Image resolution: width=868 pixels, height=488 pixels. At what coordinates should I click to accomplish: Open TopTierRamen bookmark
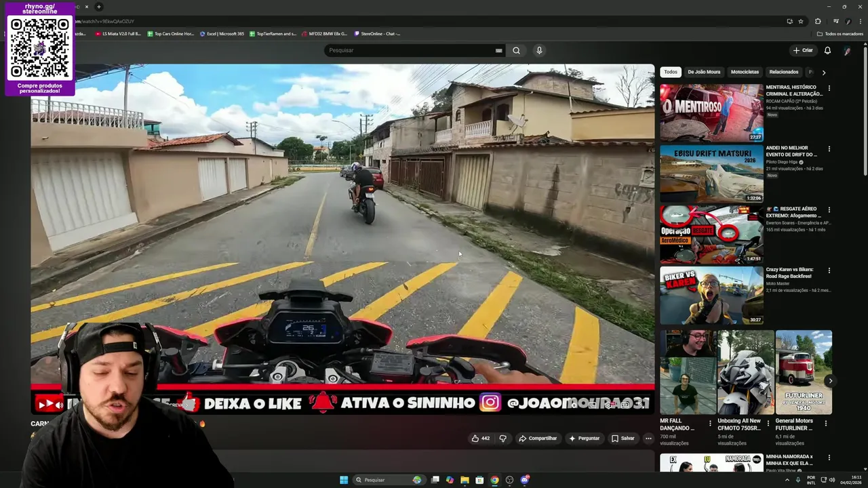pos(273,34)
